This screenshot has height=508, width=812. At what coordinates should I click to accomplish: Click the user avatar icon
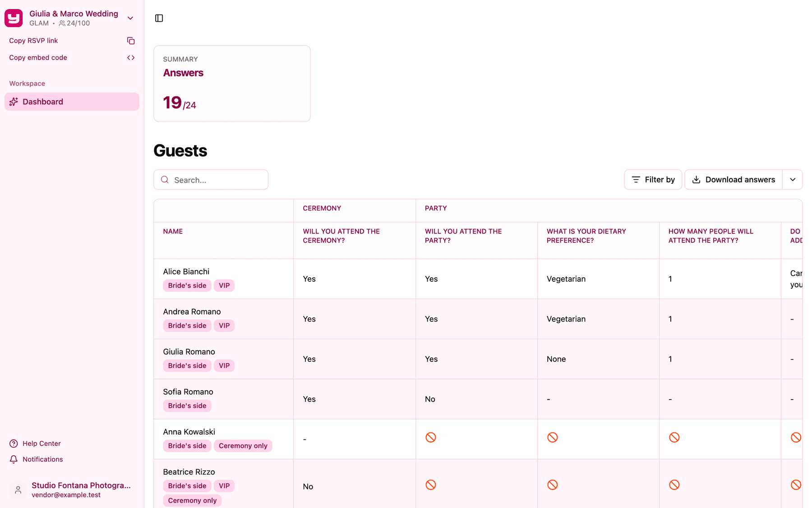click(18, 489)
